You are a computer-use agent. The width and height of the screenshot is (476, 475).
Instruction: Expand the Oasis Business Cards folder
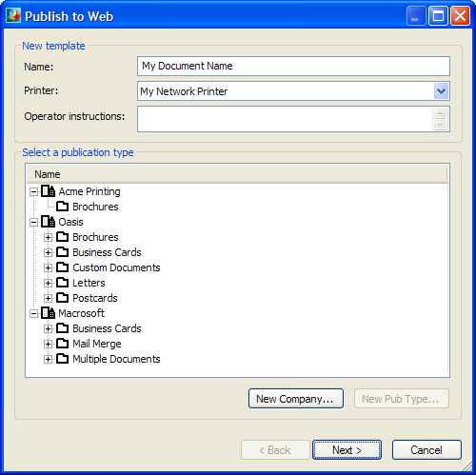click(48, 253)
